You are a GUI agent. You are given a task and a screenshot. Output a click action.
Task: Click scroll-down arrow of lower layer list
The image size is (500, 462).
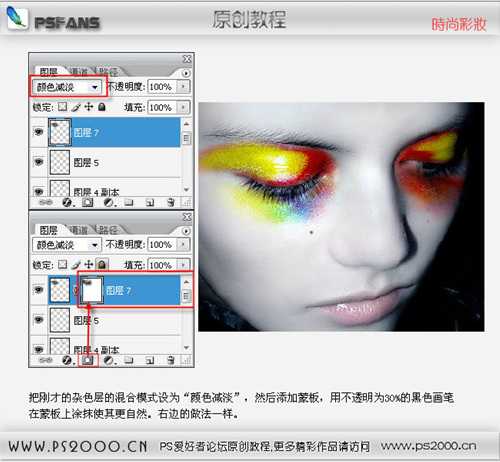(186, 348)
